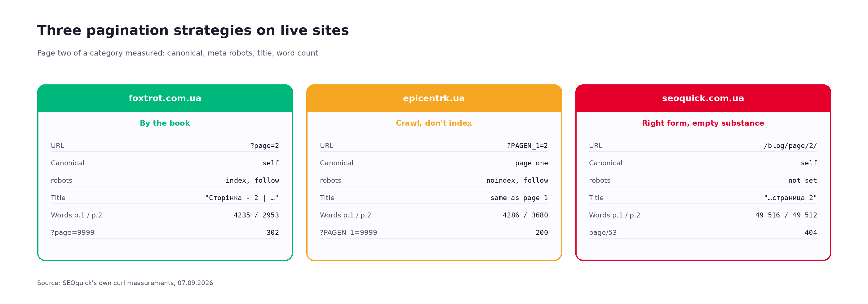This screenshot has height=304, width=868.
Task: Click the seoquick.com.ua red card header
Action: click(x=703, y=98)
